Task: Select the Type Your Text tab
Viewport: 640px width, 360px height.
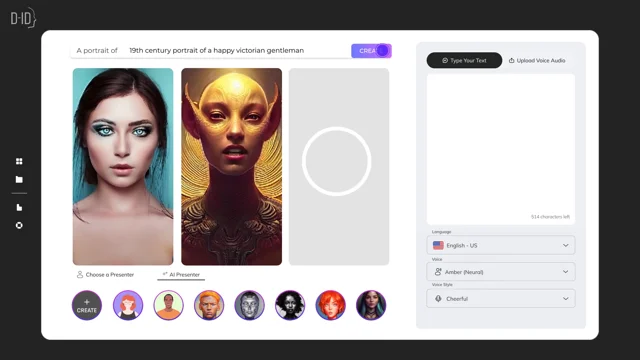Action: [x=464, y=60]
